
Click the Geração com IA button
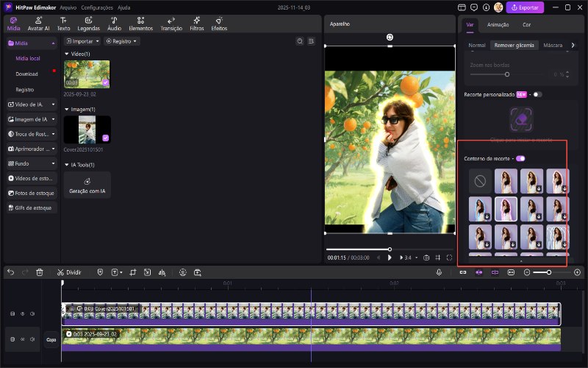87,185
